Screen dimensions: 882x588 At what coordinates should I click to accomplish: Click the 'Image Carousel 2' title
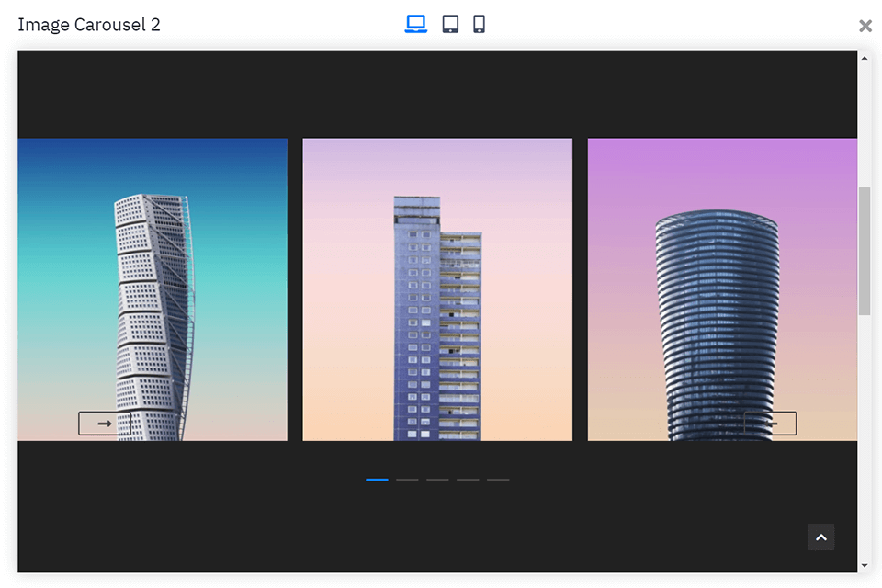pos(89,25)
